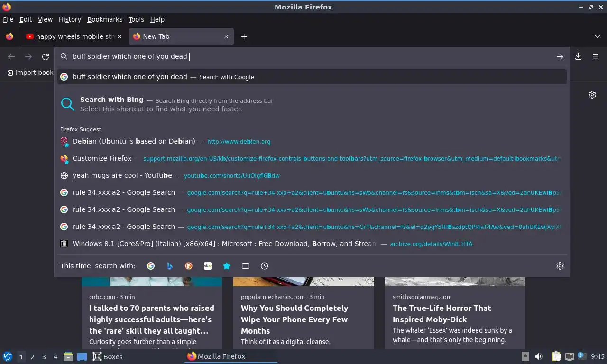The image size is (607, 364).
Task: Open 'yeah mugs are cool - YouTube' suggestion
Action: pyautogui.click(x=312, y=175)
